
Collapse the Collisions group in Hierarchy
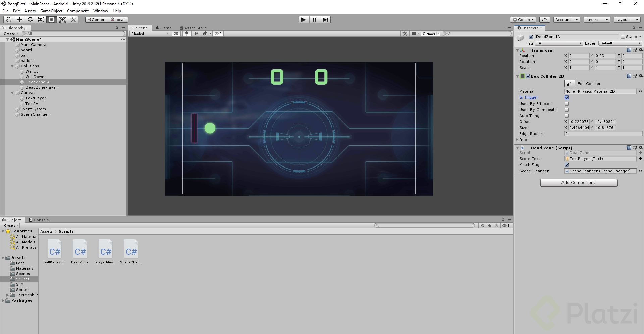pyautogui.click(x=12, y=66)
